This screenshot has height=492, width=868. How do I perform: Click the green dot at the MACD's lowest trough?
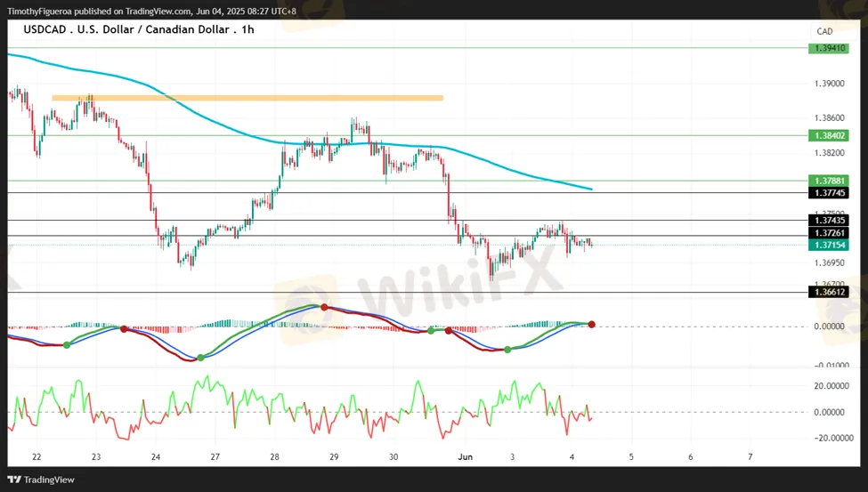(x=199, y=358)
